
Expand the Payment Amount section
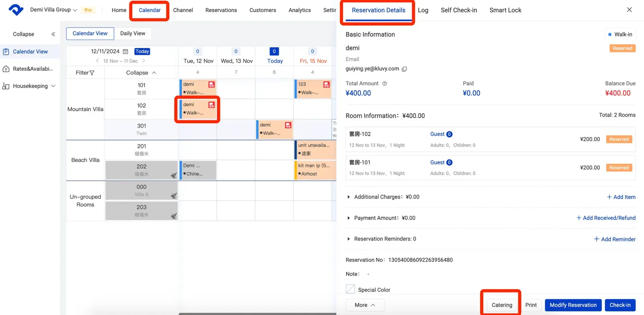pyautogui.click(x=349, y=218)
